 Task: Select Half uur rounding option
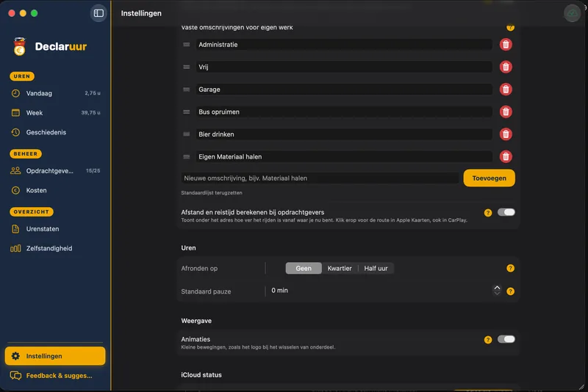pos(376,268)
